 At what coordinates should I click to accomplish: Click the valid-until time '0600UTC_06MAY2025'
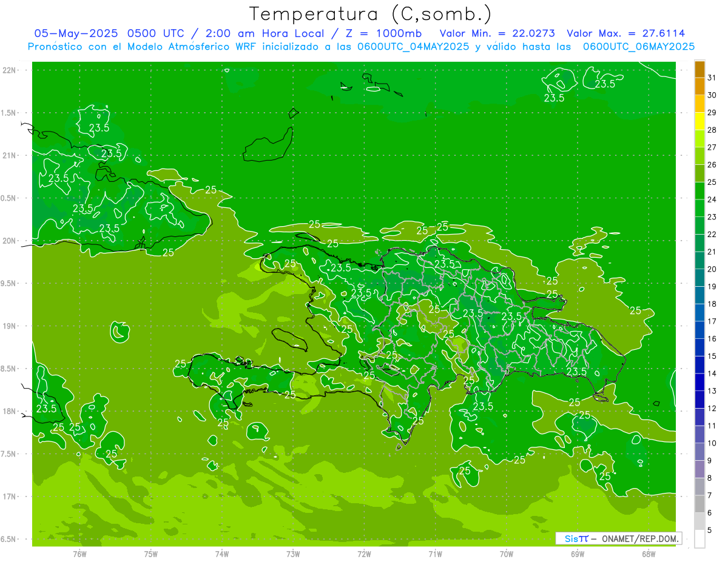point(639,47)
